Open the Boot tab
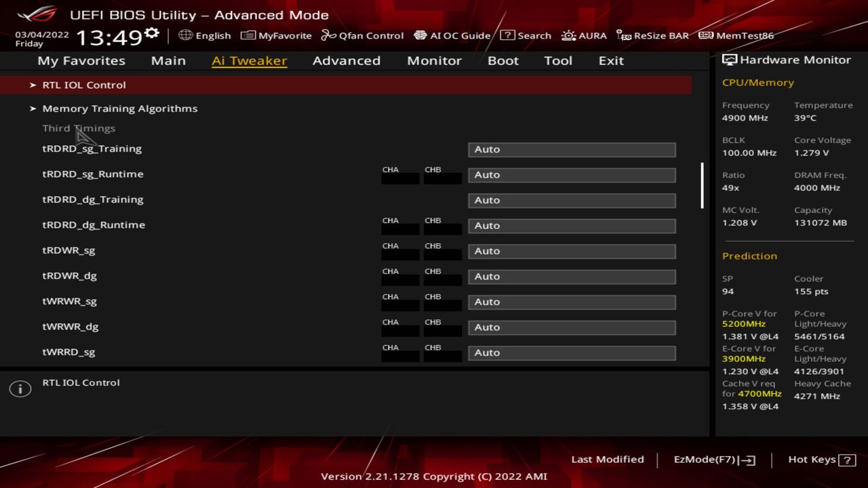 [503, 60]
